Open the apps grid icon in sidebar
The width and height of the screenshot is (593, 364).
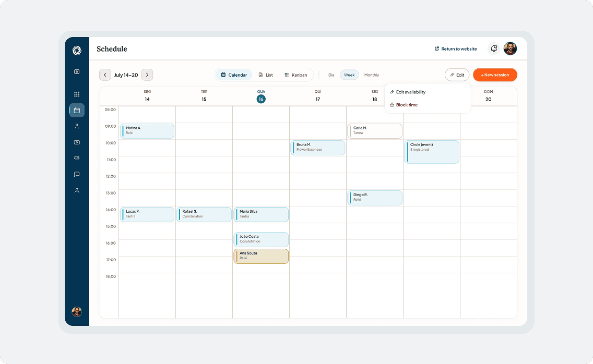pyautogui.click(x=77, y=94)
